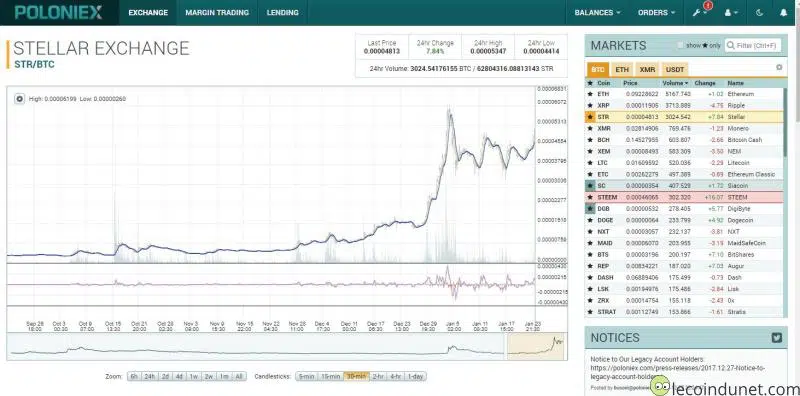Toggle favorite star for DGB

point(590,209)
